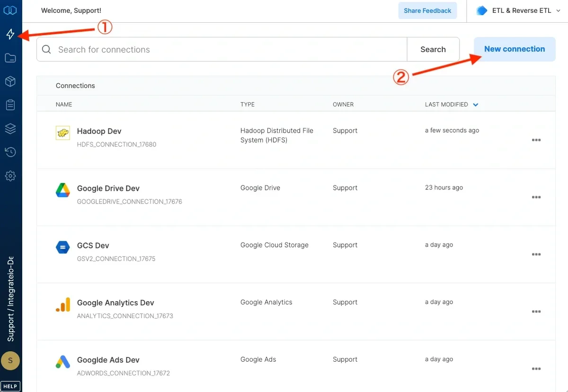Viewport: 568px width, 392px height.
Task: Click the New connection button
Action: pos(515,49)
